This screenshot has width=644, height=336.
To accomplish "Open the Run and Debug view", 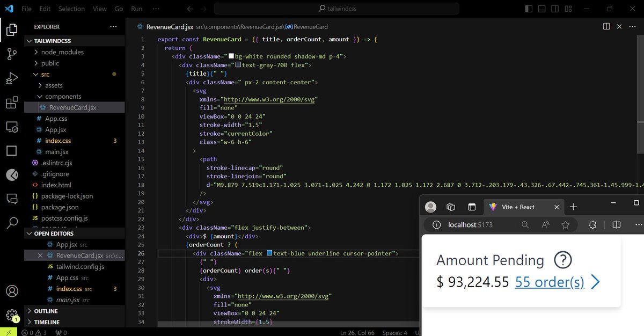I will 12,79.
